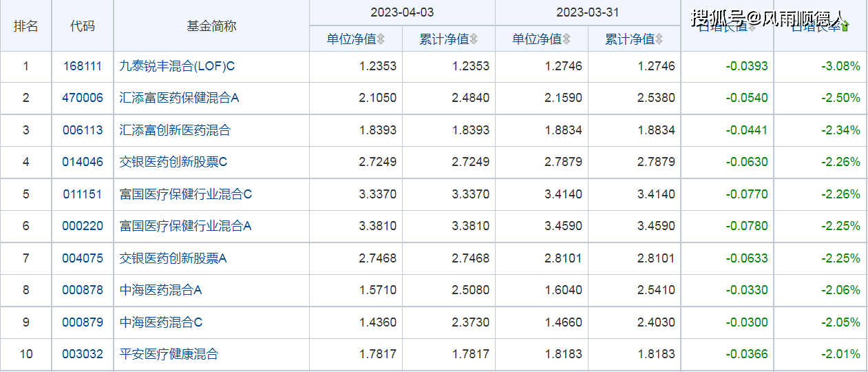Click green sort arrow on 日增长率
868x372 pixels.
845,27
